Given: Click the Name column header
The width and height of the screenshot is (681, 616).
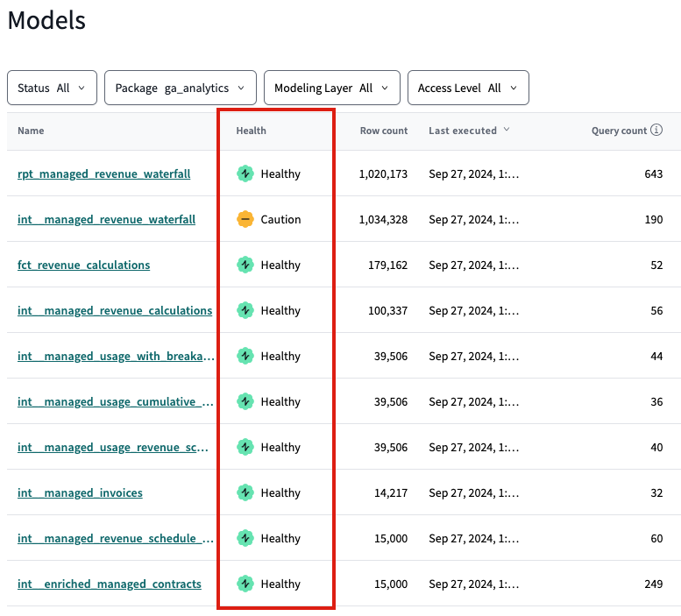Looking at the screenshot, I should pyautogui.click(x=31, y=131).
